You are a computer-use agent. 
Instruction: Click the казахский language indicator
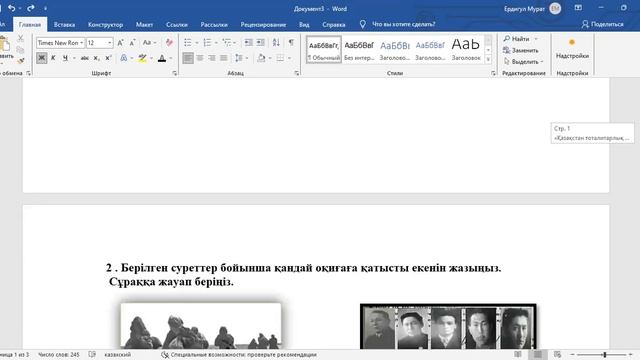pos(118,355)
